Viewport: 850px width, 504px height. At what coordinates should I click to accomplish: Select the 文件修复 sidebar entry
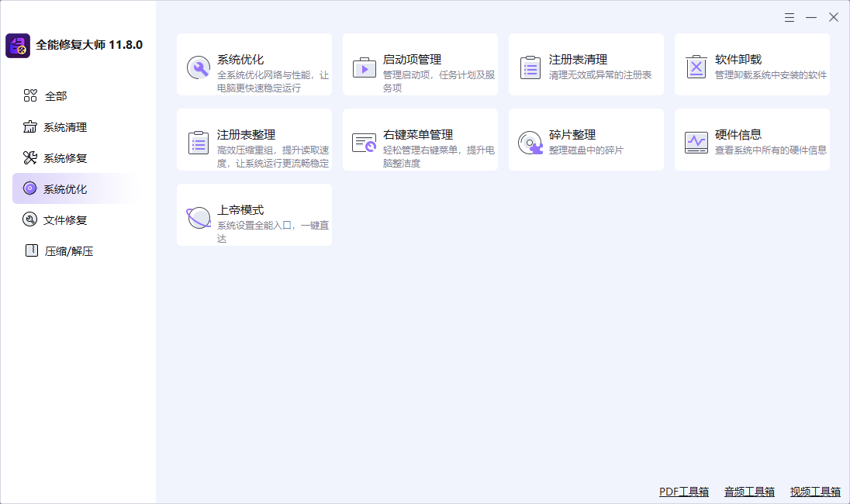tap(67, 219)
